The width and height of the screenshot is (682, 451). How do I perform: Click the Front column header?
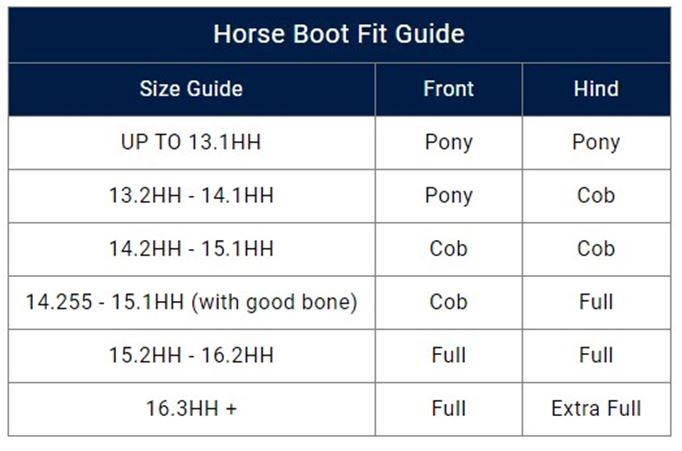pos(448,89)
